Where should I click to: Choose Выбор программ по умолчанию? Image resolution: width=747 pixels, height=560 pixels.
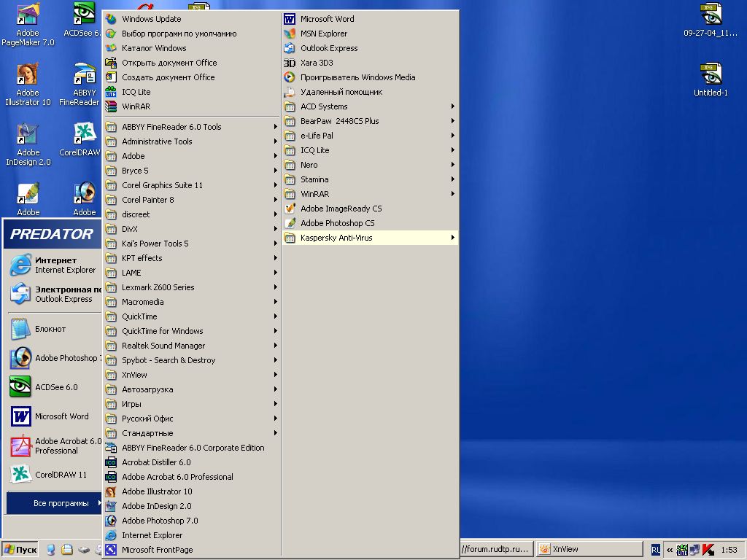(192, 34)
